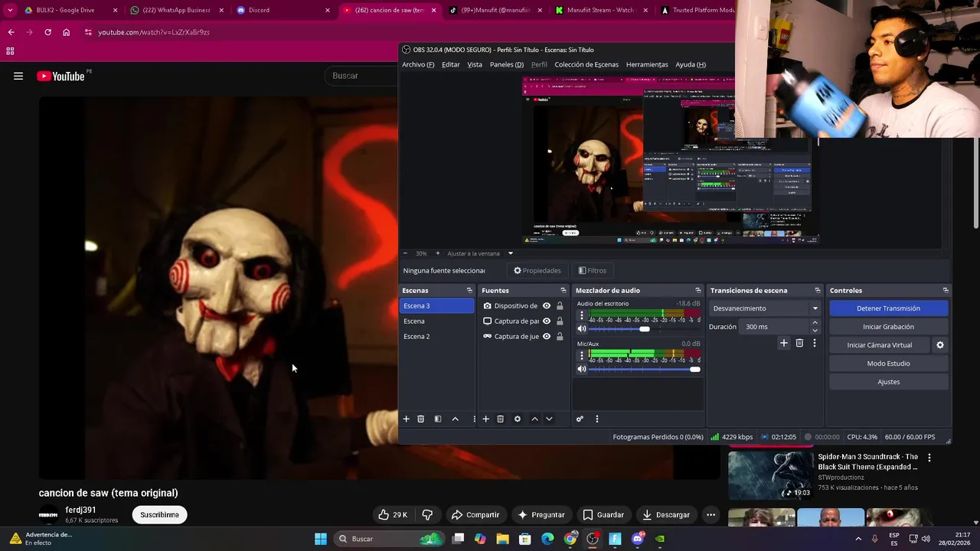Open Colección de Escenas menu

pyautogui.click(x=586, y=64)
